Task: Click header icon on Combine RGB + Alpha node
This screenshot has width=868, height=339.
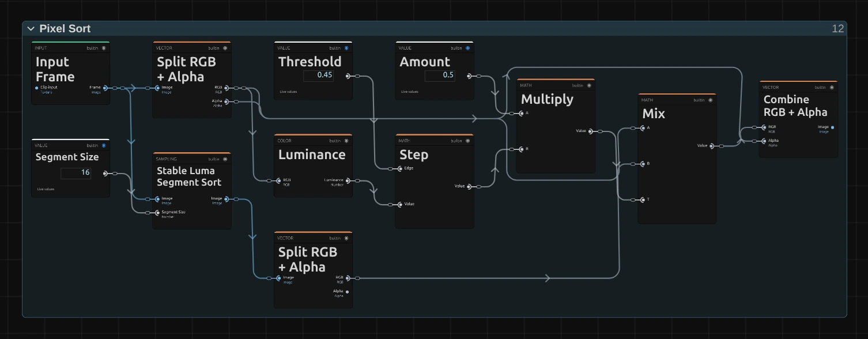Action: click(x=832, y=88)
